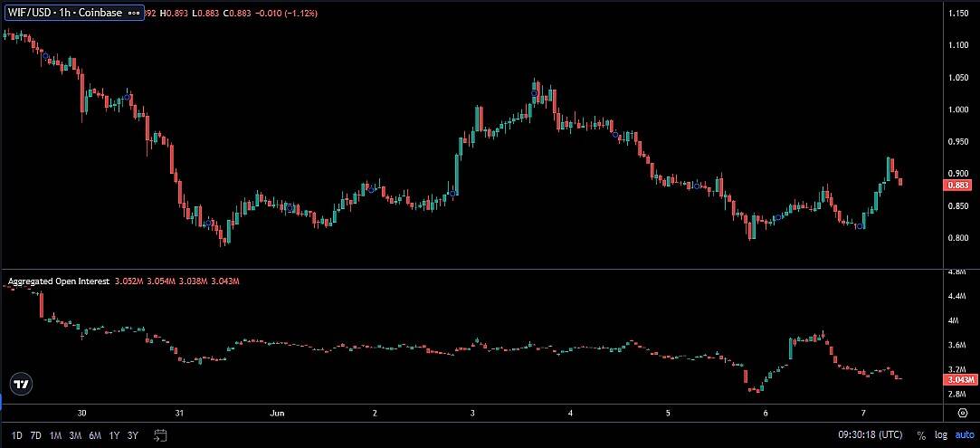Click the 1.050 price axis label

[x=956, y=78]
